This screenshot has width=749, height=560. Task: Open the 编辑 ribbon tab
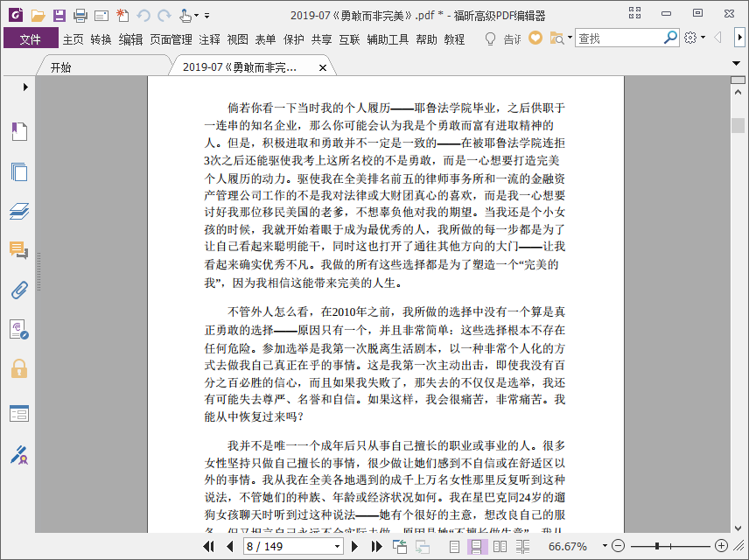[131, 39]
